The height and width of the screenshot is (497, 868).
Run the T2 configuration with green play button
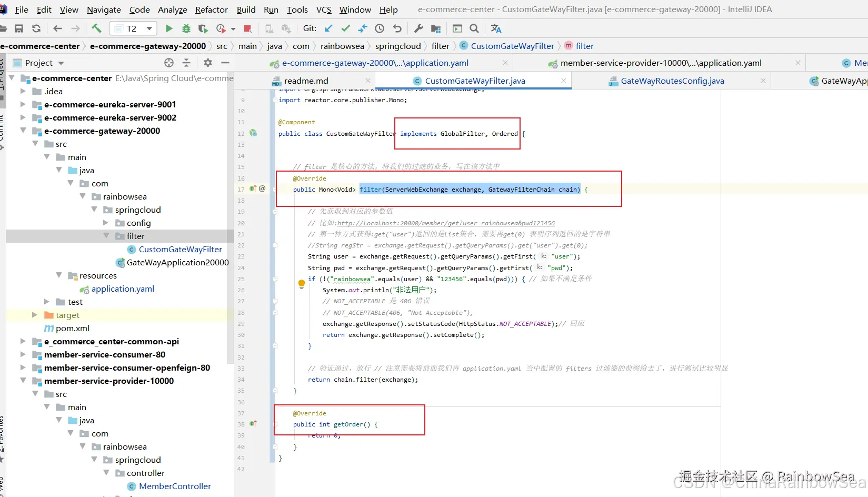tap(169, 28)
